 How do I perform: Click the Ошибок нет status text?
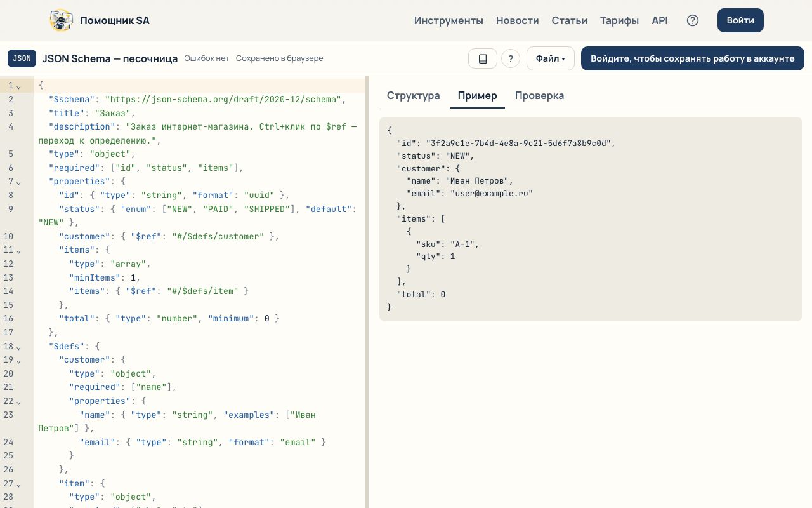207,58
